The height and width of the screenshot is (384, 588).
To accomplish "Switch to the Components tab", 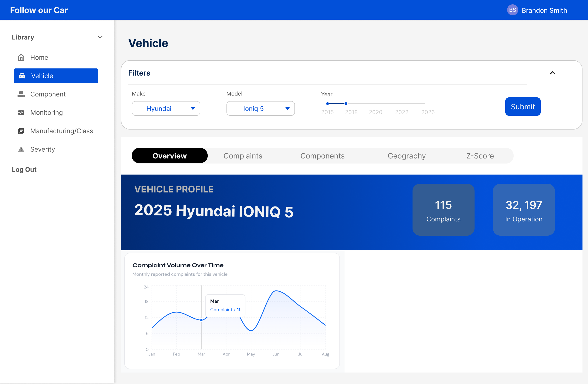I will pyautogui.click(x=322, y=156).
